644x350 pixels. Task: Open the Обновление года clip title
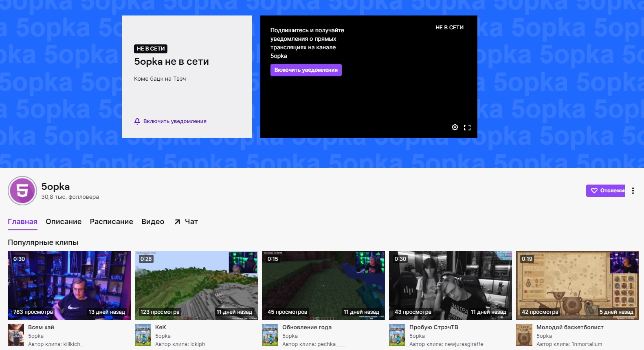point(307,327)
